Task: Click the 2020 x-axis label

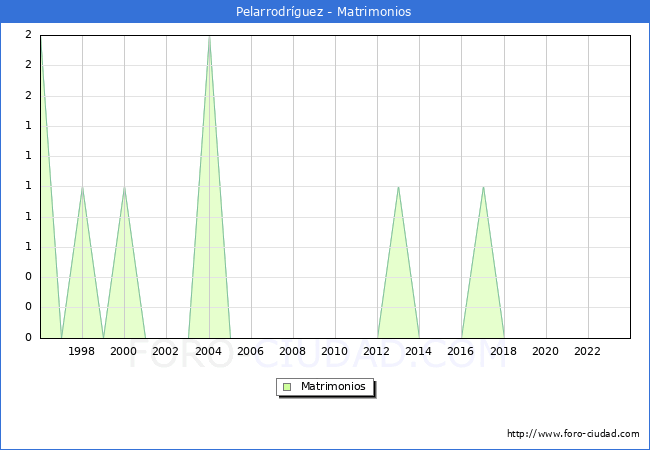Action: (546, 351)
